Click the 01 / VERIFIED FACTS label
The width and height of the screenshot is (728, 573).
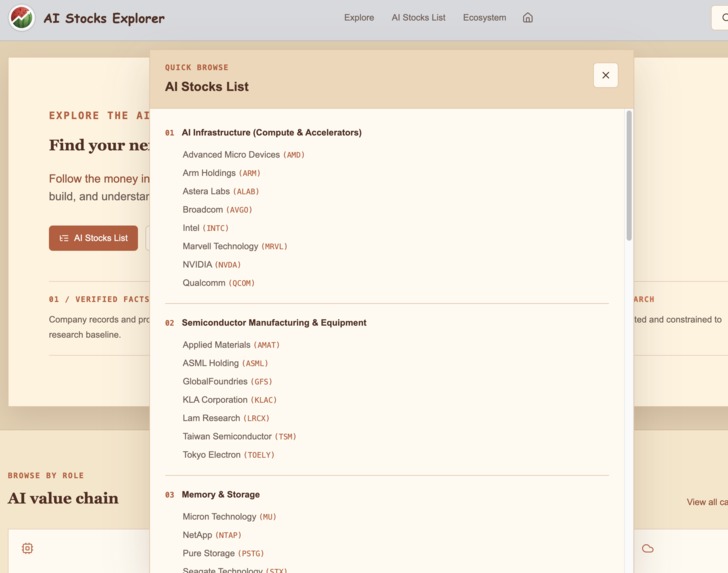pyautogui.click(x=99, y=300)
